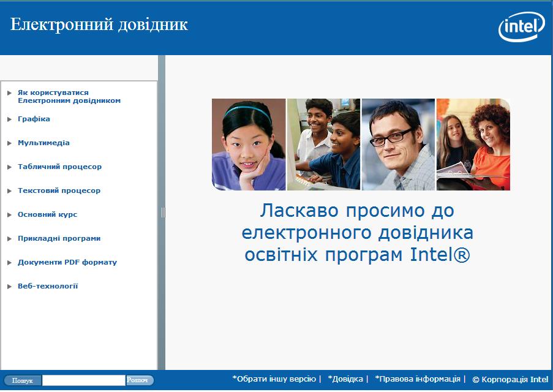Open 'Як користуватися Електронним довідником' topic
This screenshot has width=553, height=392.
(69, 96)
